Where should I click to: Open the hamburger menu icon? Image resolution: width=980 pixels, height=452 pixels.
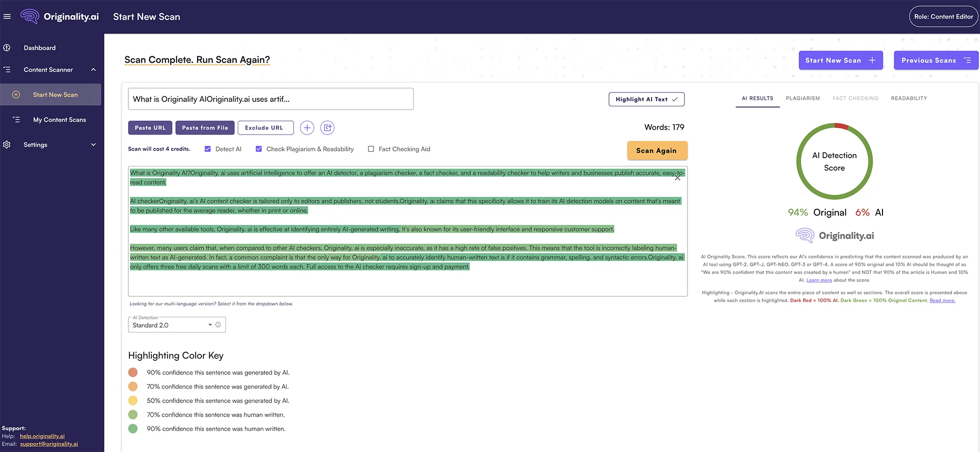[7, 16]
